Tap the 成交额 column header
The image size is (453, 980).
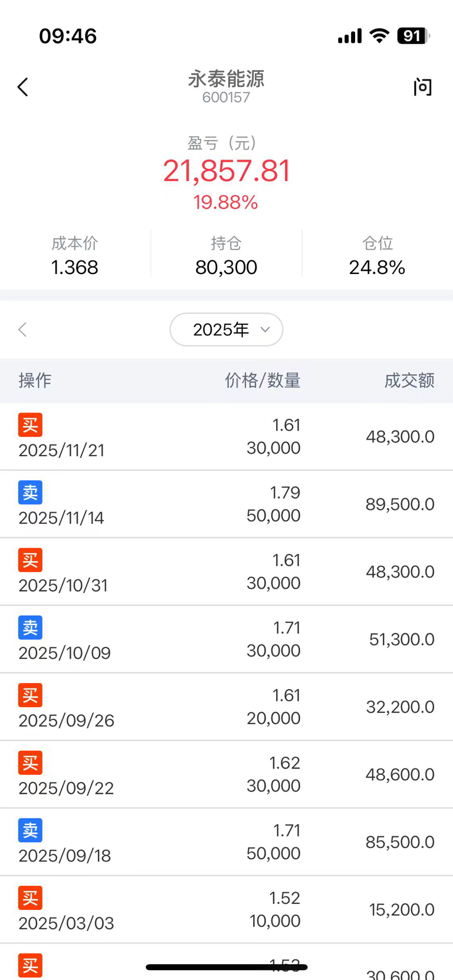[409, 381]
